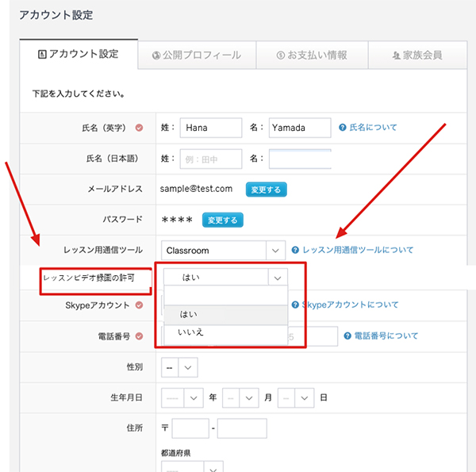
Task: Open the 家族会員 tab
Action: (416, 56)
